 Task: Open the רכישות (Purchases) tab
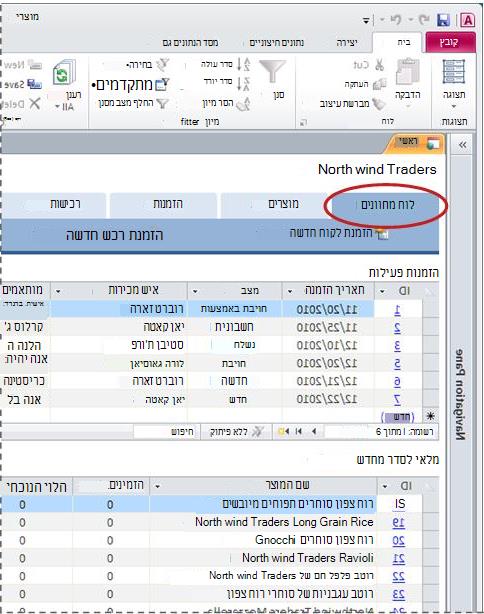coord(54,204)
